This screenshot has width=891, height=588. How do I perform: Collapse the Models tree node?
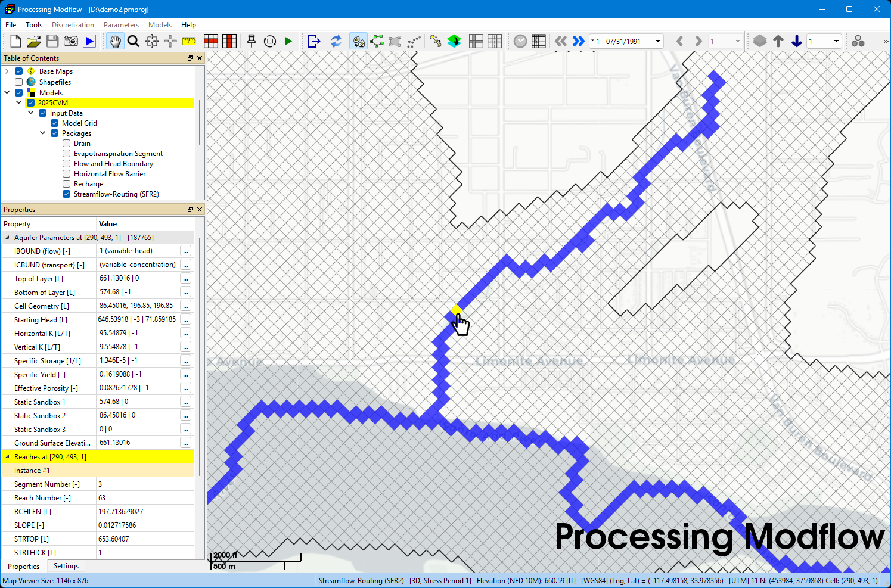(x=7, y=93)
